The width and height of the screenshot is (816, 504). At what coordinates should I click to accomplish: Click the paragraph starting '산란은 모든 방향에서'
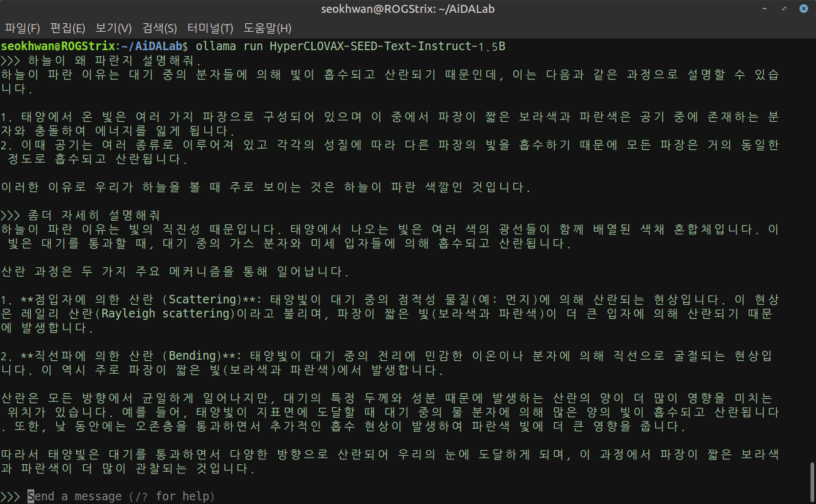tap(390, 412)
